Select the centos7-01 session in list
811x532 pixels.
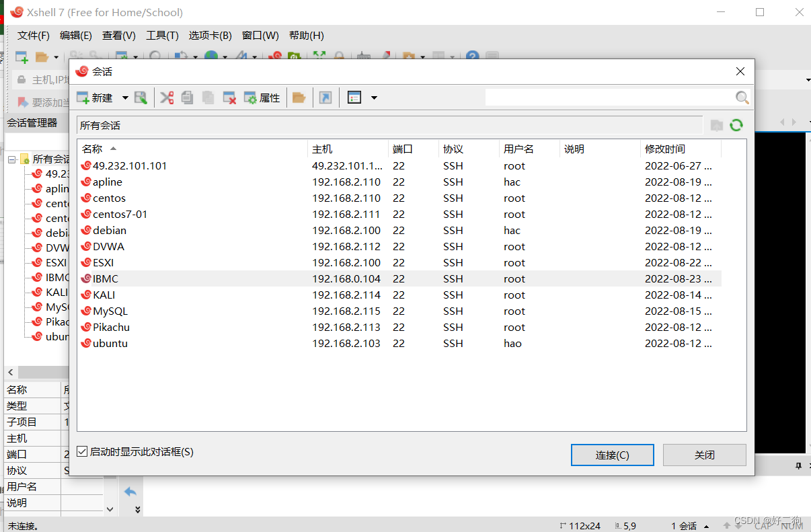[x=399, y=214]
